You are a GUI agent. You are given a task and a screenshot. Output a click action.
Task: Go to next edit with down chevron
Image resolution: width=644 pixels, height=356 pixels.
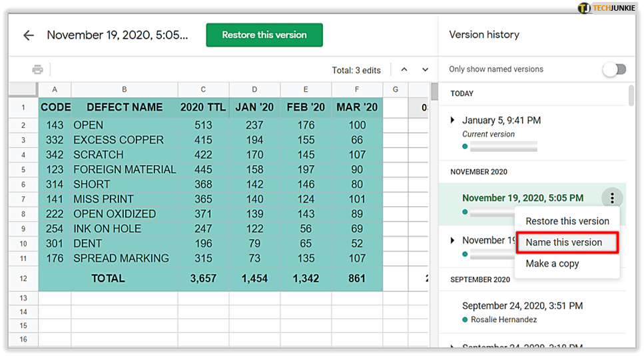[x=425, y=70]
